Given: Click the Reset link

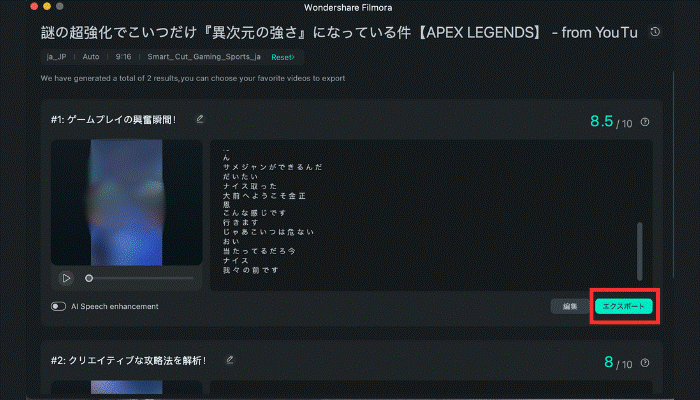Looking at the screenshot, I should [283, 57].
